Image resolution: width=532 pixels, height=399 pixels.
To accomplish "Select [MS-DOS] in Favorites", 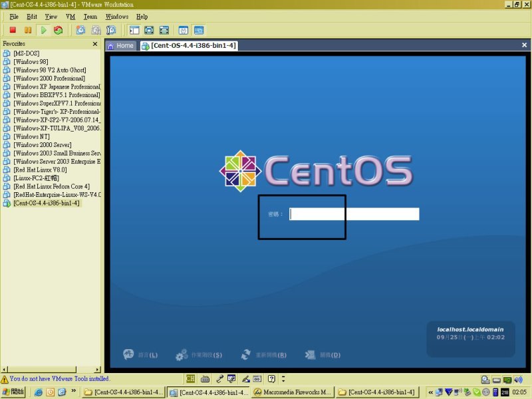I will coord(26,53).
